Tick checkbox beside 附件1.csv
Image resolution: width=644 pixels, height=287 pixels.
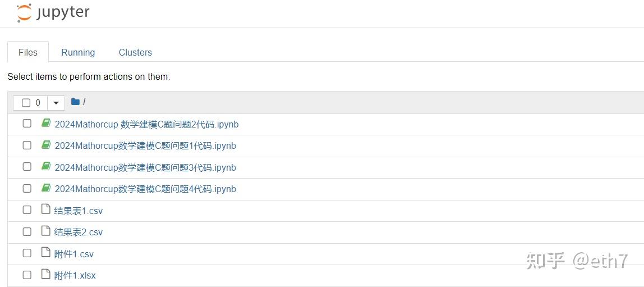[27, 253]
